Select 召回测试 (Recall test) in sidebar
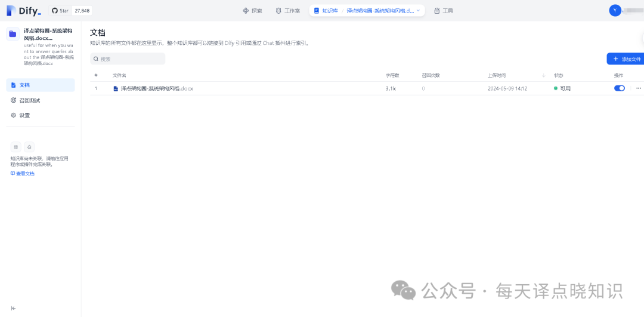 coord(41,100)
